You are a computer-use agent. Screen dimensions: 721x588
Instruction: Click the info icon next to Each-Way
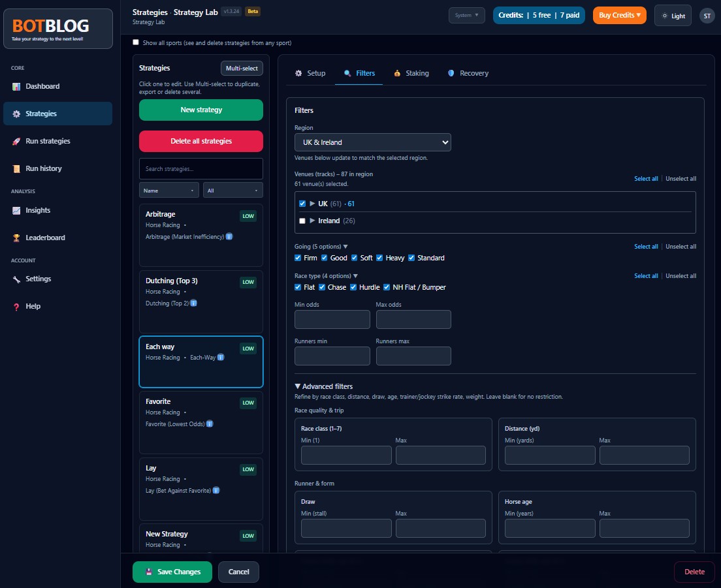[x=220, y=357]
